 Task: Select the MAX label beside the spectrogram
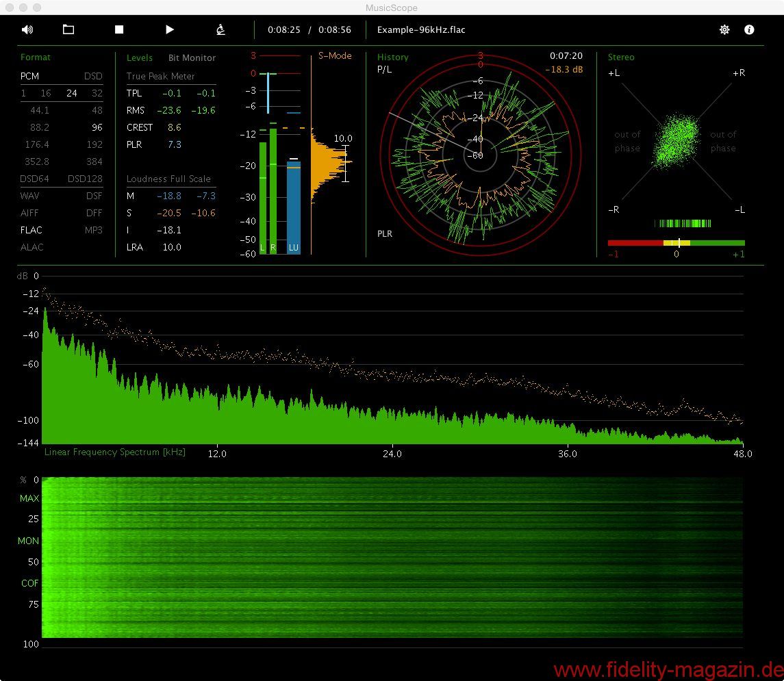29,498
